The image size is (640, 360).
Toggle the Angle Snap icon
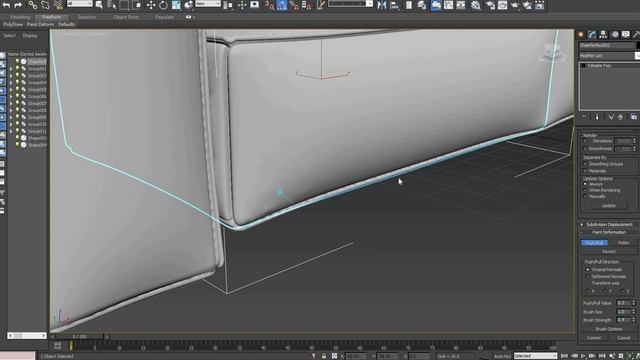coord(282,5)
